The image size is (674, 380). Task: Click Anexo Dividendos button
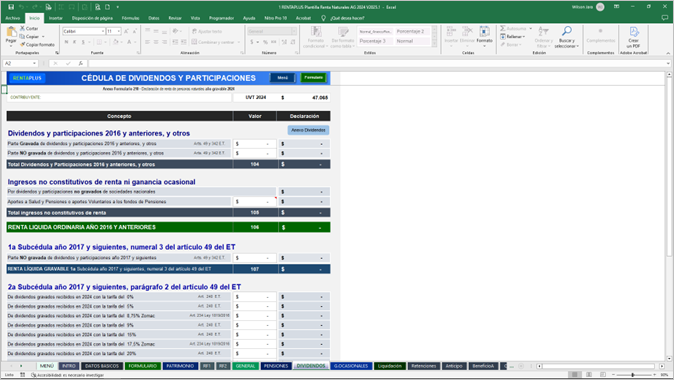(x=308, y=130)
